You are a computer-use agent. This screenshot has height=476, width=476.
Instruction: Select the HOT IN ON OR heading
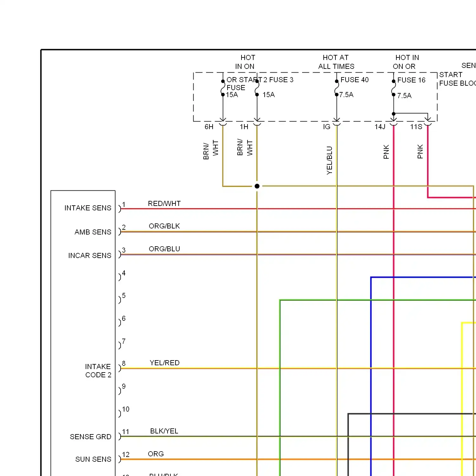coord(406,62)
